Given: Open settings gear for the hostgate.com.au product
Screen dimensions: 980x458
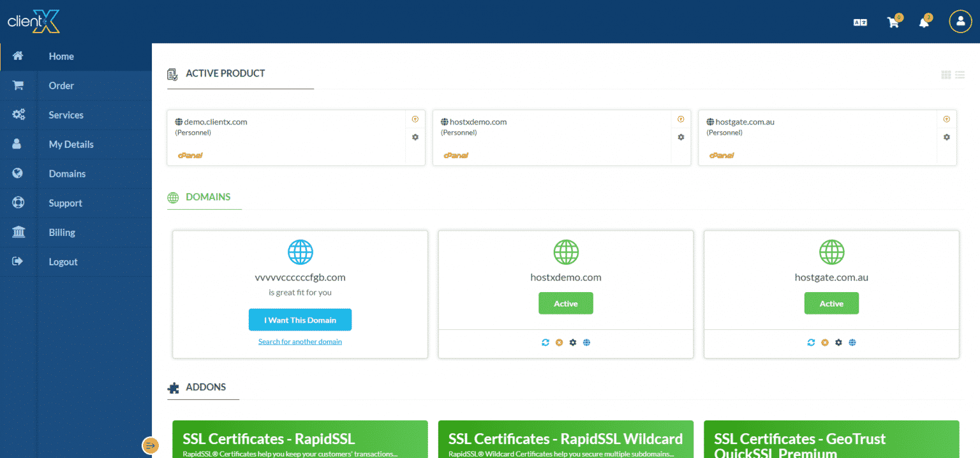Looking at the screenshot, I should (x=946, y=137).
